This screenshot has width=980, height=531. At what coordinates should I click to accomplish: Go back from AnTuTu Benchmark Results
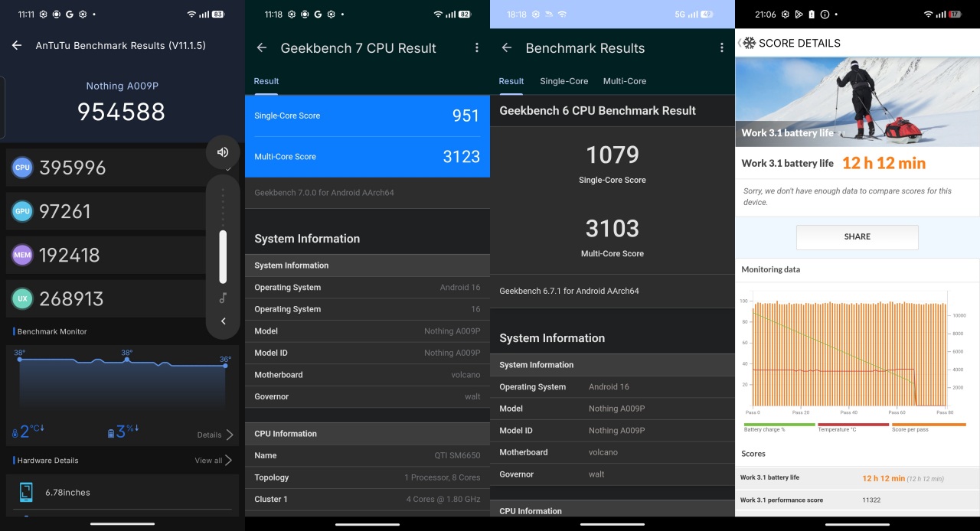(17, 46)
